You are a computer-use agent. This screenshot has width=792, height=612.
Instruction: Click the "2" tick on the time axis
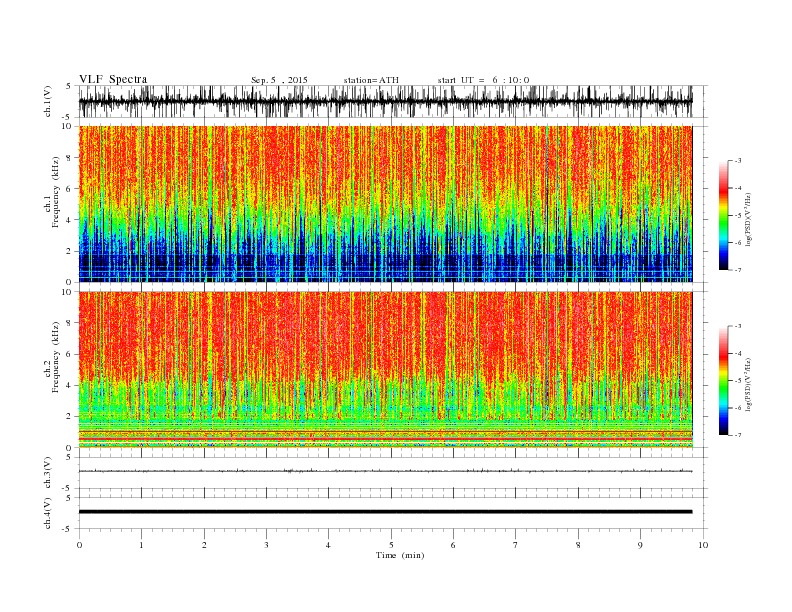point(204,545)
